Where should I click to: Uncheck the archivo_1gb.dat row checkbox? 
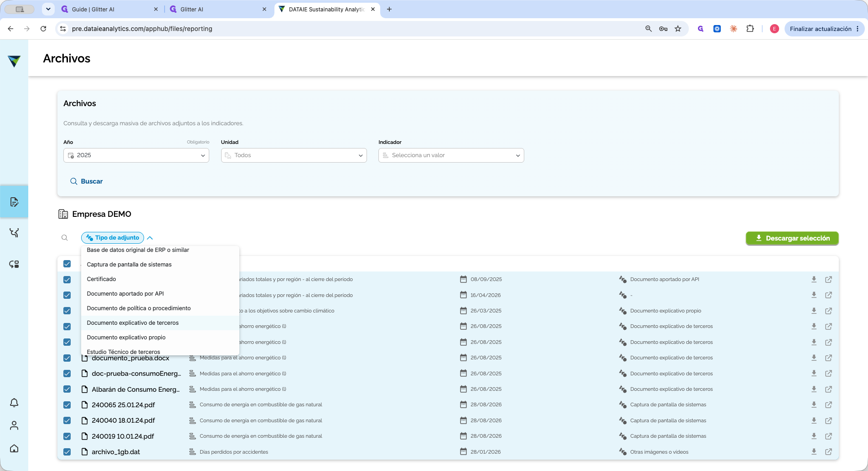click(x=67, y=452)
